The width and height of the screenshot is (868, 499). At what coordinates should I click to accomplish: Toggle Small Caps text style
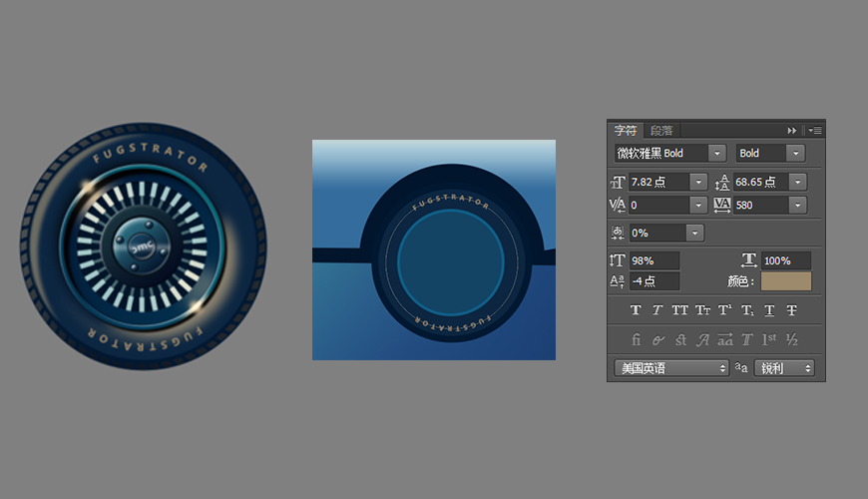click(703, 310)
